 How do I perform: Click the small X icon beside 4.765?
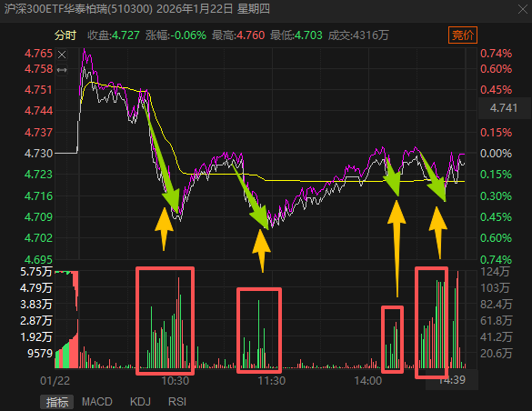(62, 55)
